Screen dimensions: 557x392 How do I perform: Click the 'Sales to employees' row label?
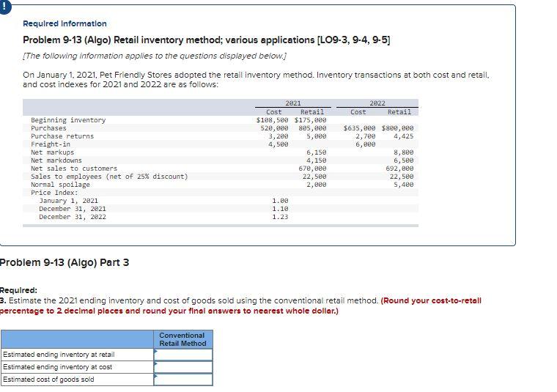(109, 177)
